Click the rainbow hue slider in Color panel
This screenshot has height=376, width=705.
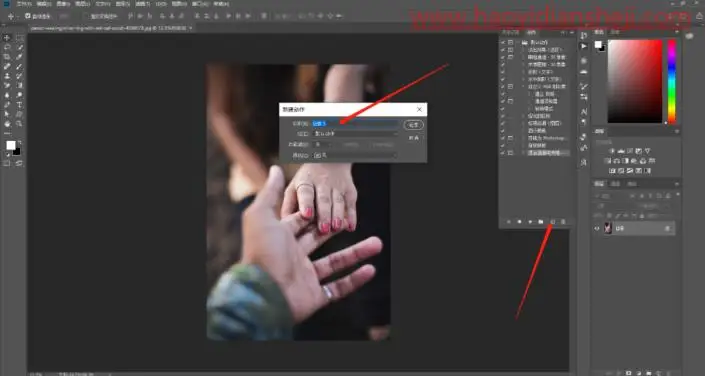672,81
